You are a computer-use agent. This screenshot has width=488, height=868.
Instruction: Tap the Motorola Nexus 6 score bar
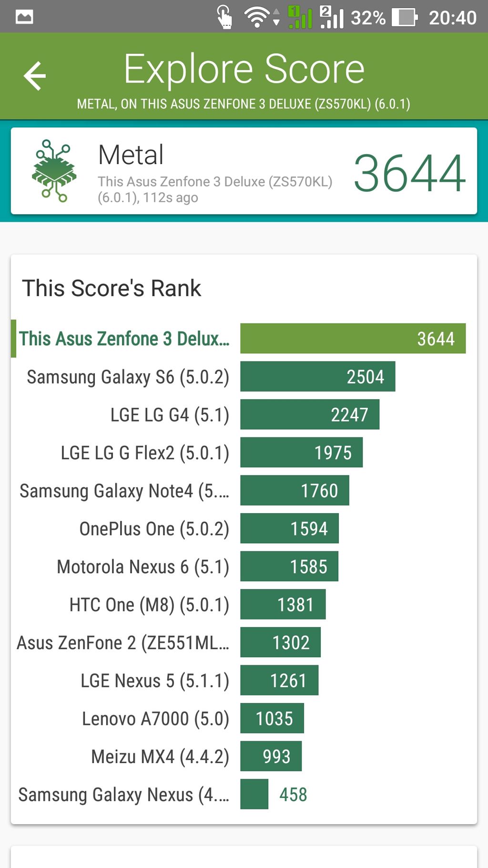pos(289,567)
